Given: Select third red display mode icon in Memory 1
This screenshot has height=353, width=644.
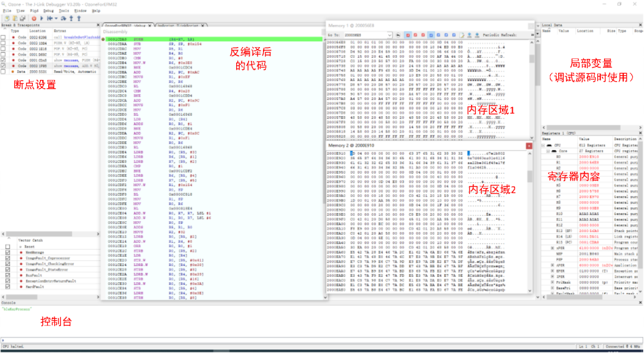Looking at the screenshot, I should pos(423,35).
